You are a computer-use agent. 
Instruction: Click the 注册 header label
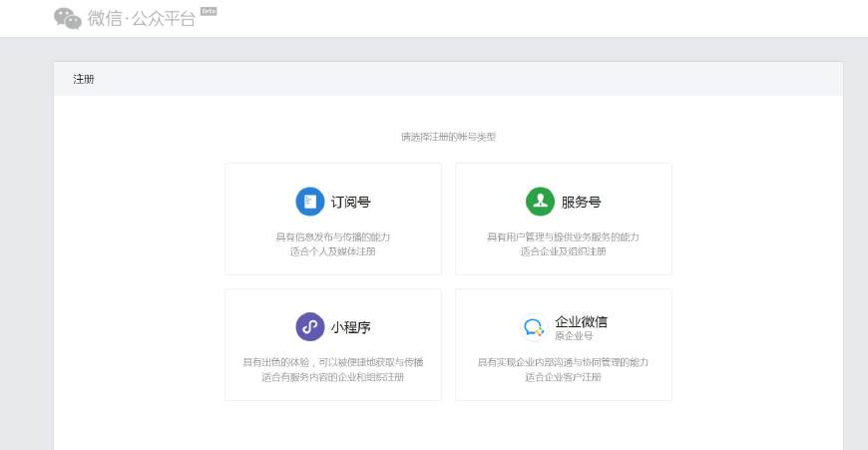click(x=84, y=79)
